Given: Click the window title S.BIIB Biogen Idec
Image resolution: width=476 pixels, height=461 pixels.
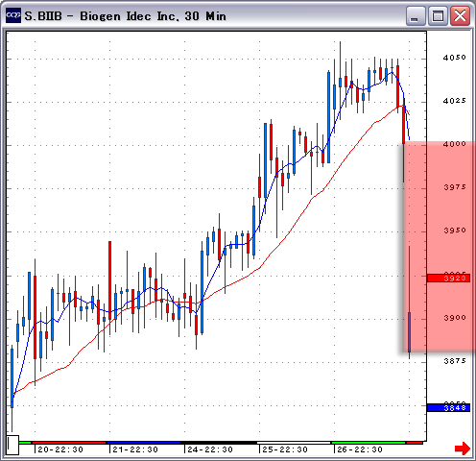Looking at the screenshot, I should point(126,16).
